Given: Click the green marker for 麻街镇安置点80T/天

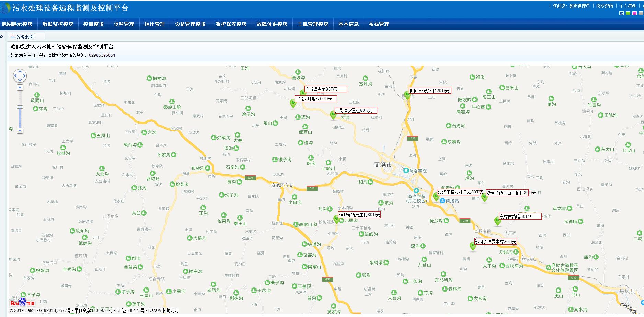Looking at the screenshot, I should (x=333, y=115).
